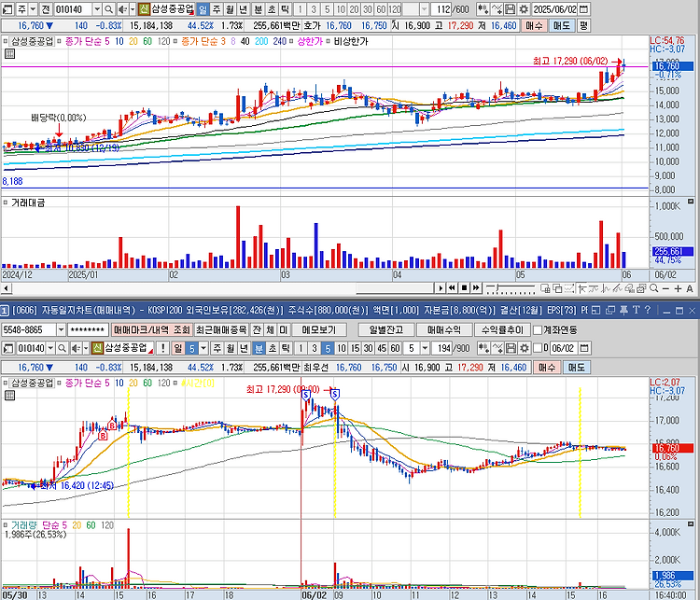Select 일 daily period in top toolbar

tap(203, 9)
